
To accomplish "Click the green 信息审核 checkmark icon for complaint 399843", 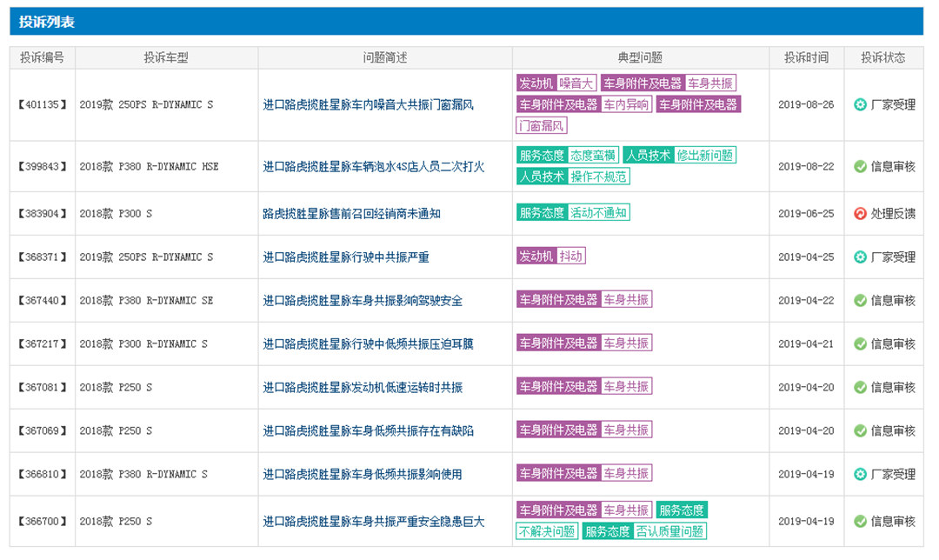I will coord(860,166).
